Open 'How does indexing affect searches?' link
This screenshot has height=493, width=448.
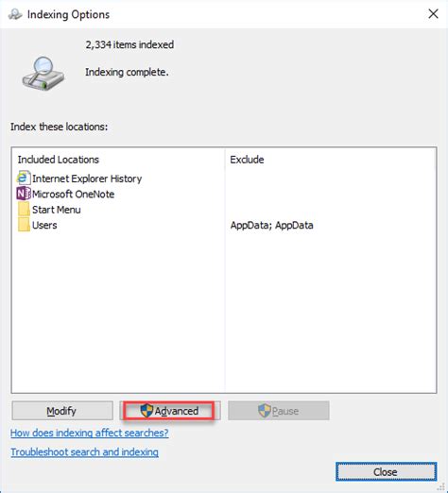click(x=90, y=433)
